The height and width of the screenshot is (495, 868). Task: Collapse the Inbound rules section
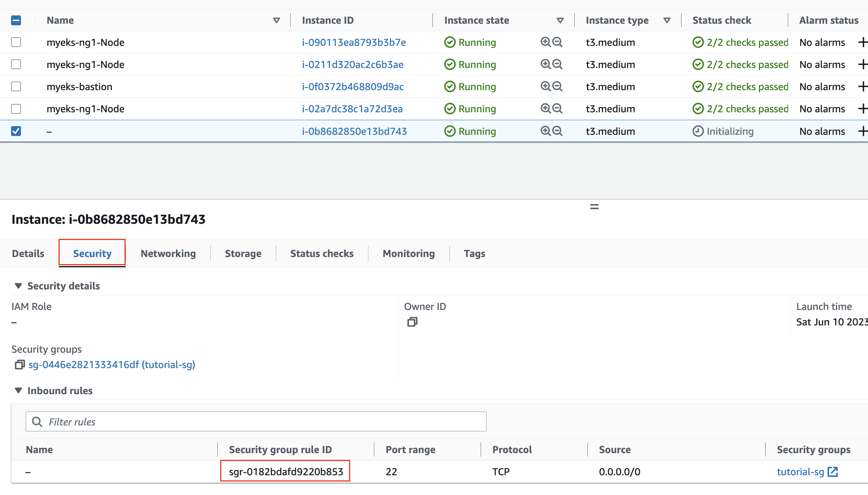[x=18, y=390]
